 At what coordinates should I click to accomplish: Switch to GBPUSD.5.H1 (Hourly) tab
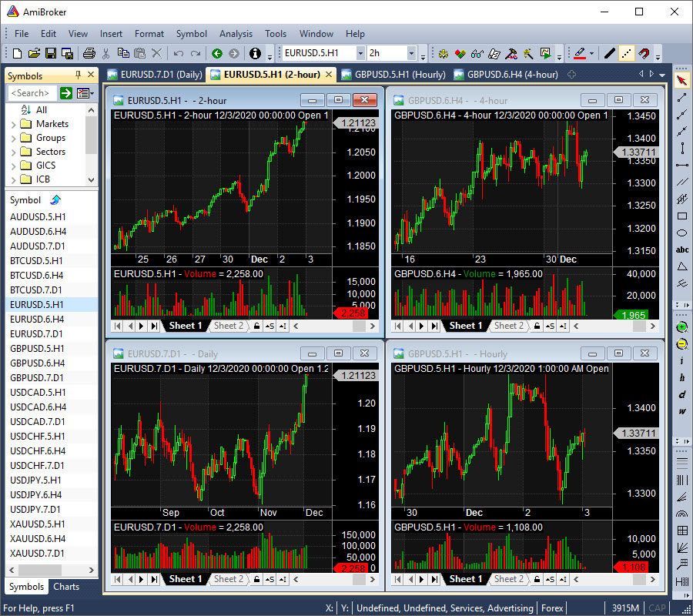(x=394, y=75)
